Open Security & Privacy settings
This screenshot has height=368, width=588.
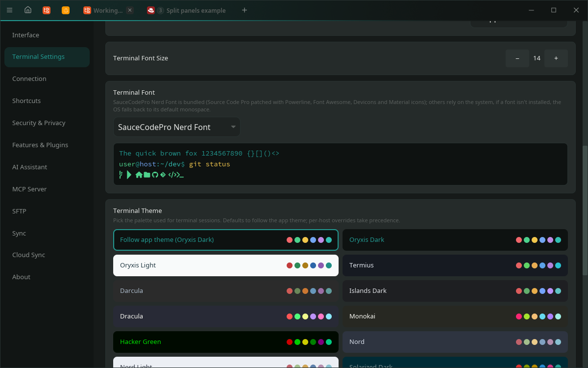pyautogui.click(x=47, y=123)
